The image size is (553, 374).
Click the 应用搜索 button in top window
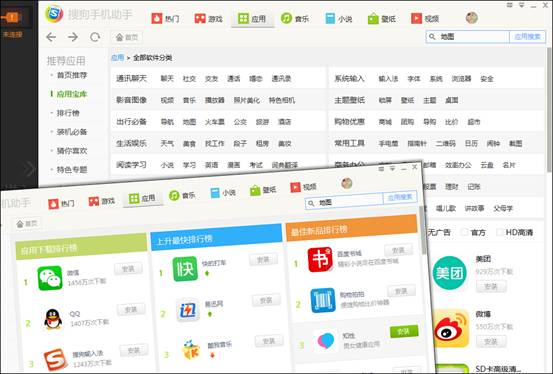[x=527, y=37]
